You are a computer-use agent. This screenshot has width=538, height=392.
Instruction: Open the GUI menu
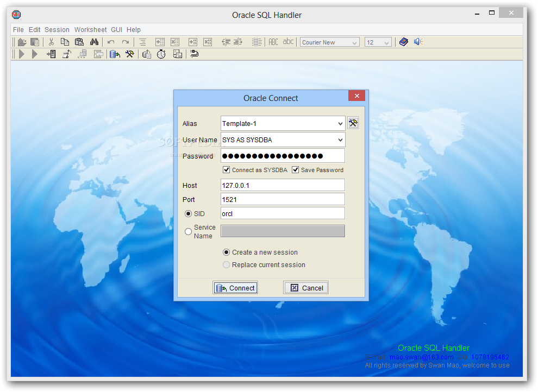point(116,30)
